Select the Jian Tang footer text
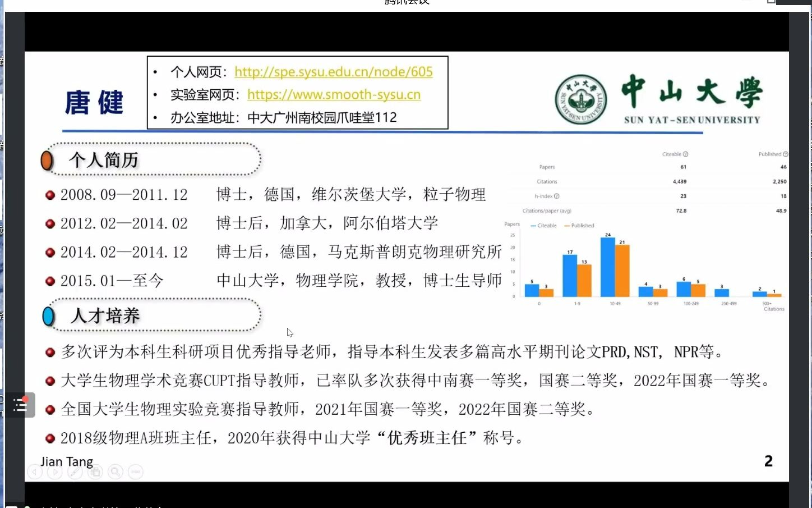812x508 pixels. pos(67,462)
